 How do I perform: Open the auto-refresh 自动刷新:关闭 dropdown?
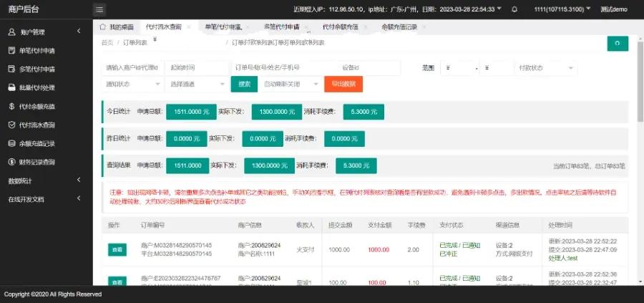(x=291, y=84)
